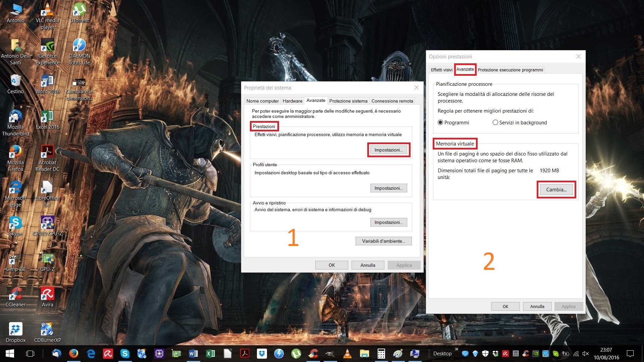
Task: Open VLC cone icon on taskbar
Action: 347,354
